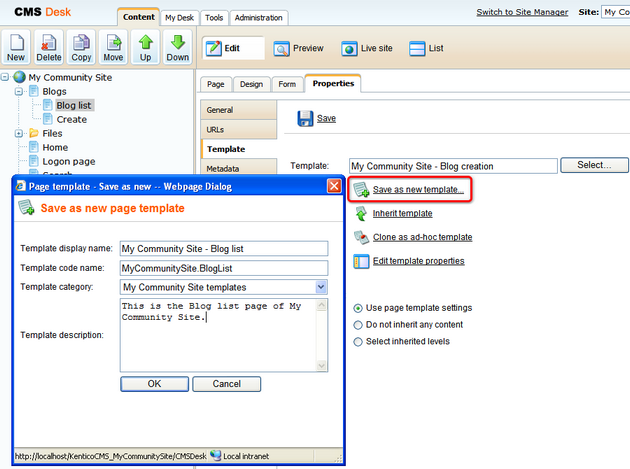Click the Files folder icon in tree
Image resolution: width=630 pixels, height=469 pixels.
pos(34,133)
